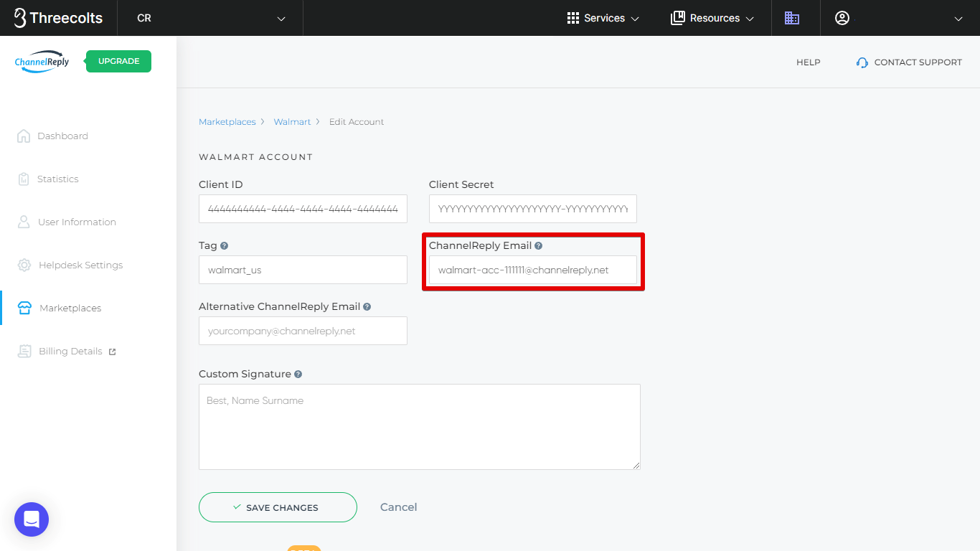Expand the user profile chevron

click(958, 19)
